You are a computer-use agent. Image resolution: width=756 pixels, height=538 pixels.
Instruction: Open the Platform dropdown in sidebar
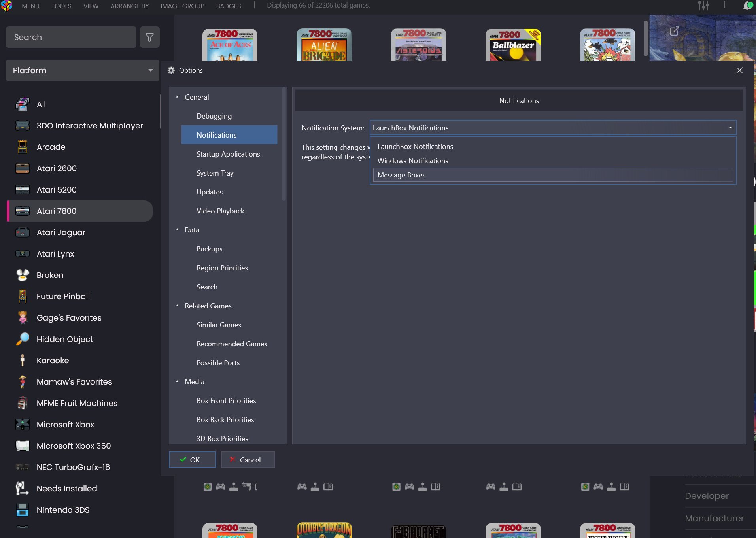pos(83,70)
